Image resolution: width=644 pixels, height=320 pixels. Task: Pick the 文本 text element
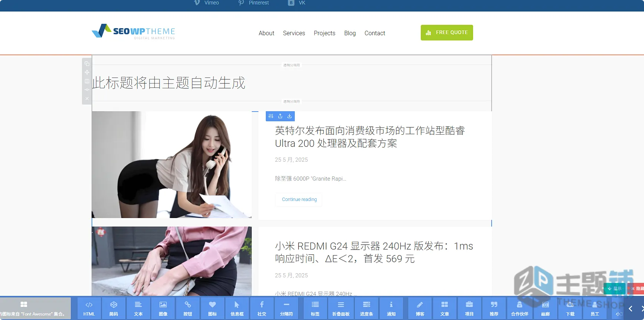[138, 308]
